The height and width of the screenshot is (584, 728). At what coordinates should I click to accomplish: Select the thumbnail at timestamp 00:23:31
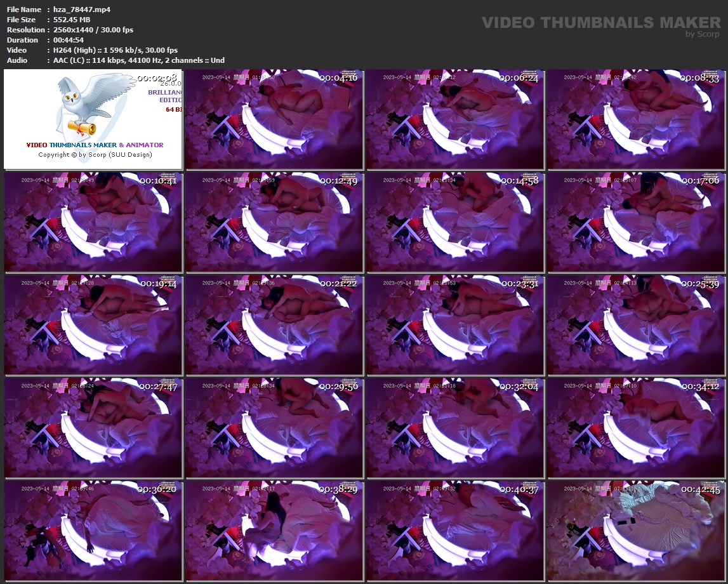(455, 325)
